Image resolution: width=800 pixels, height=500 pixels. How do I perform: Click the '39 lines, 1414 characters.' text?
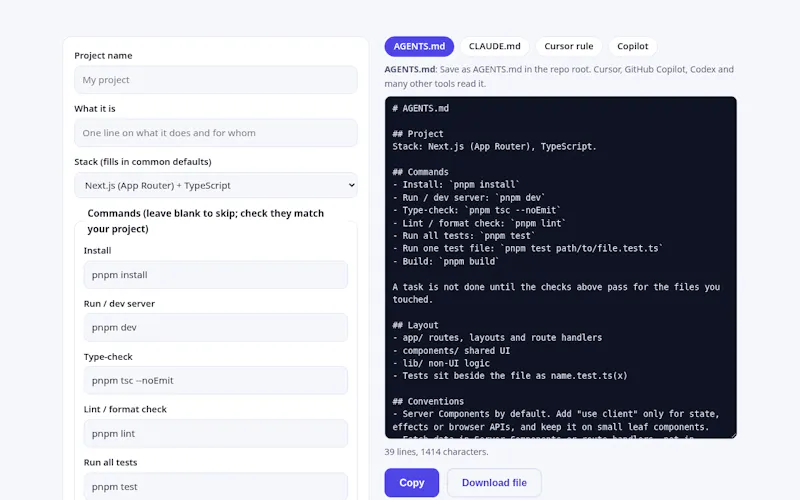[x=436, y=452]
